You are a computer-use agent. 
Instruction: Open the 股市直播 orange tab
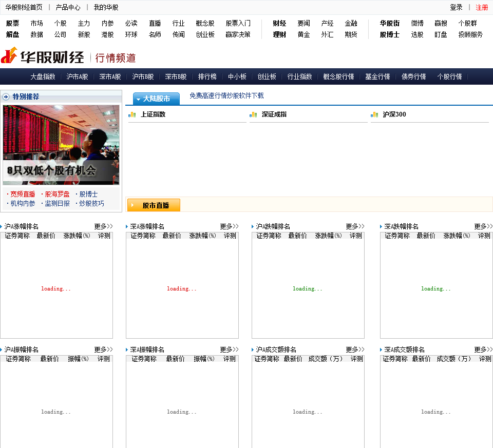pos(154,205)
